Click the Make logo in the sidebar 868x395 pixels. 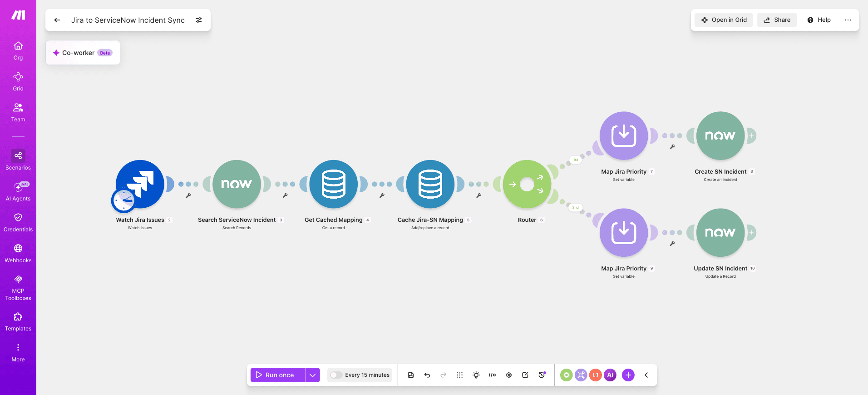point(18,15)
